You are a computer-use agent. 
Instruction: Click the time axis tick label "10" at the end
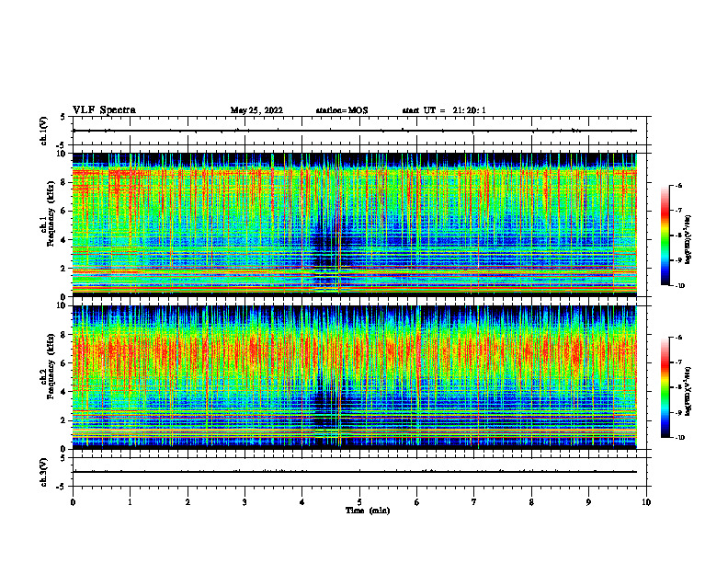pos(646,502)
